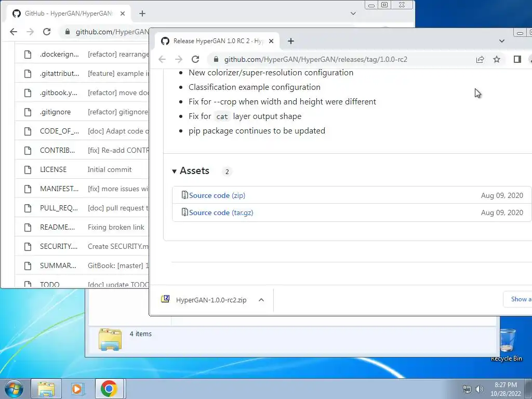
Task: Click forward arrow in back GitHub window
Action: 30,32
